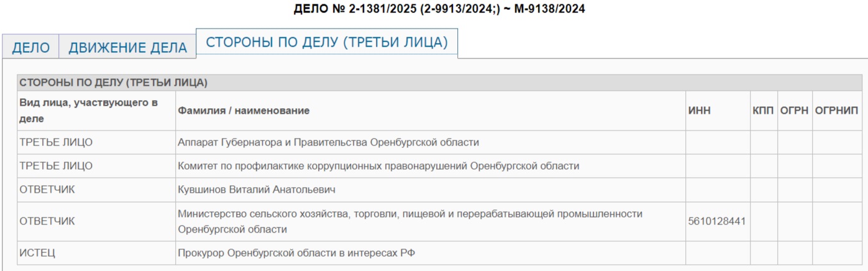Switch to the ДВИЖЕНИЕ ДЕЛА tab
Screen dimensions: 868x271
pyautogui.click(x=127, y=48)
